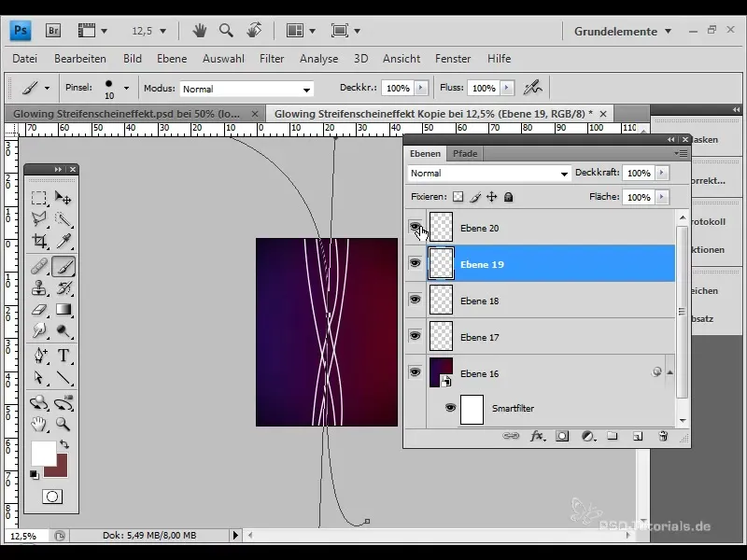
Task: Switch to the Pfade tab
Action: click(x=465, y=153)
